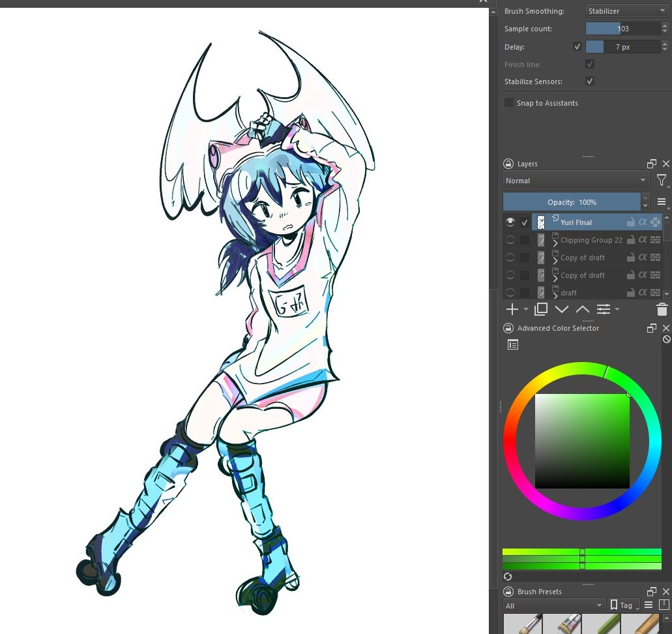Image resolution: width=672 pixels, height=634 pixels.
Task: Open Advanced Color Selector settings icon
Action: pyautogui.click(x=512, y=344)
